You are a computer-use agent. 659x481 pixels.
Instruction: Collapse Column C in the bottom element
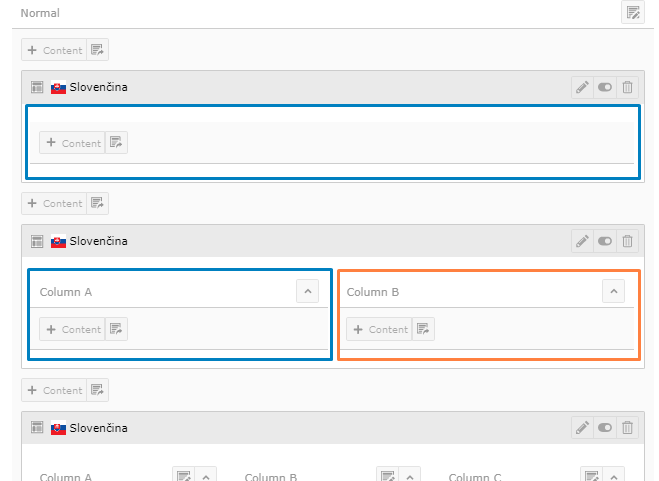point(615,477)
